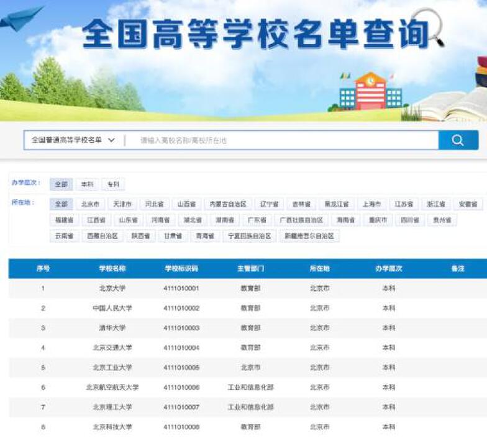Screen dimensions: 487x448
Task: Select 北京交通大学 in the school list
Action: [x=112, y=347]
